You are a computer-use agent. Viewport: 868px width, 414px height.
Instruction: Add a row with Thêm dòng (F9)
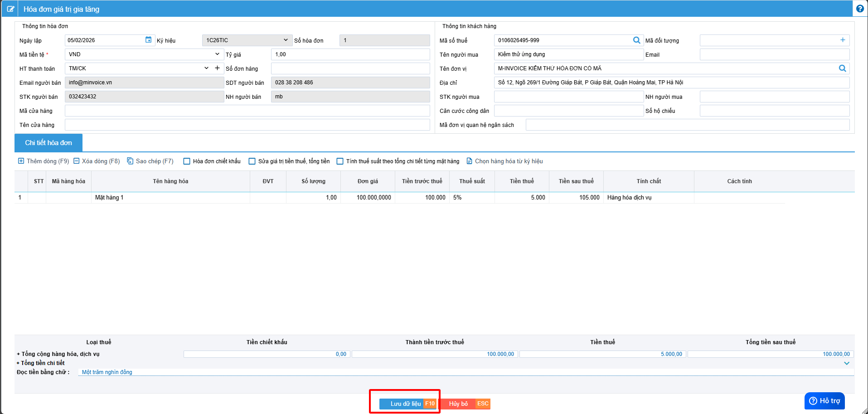click(x=44, y=161)
